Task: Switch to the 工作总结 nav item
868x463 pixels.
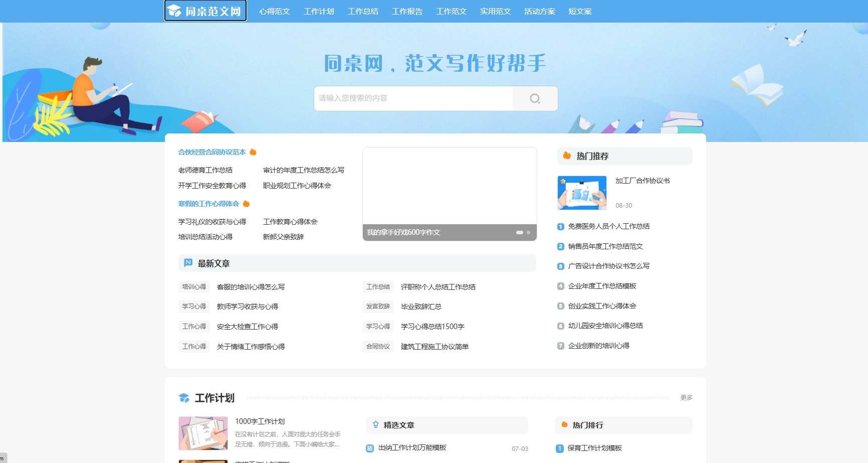Action: point(363,11)
